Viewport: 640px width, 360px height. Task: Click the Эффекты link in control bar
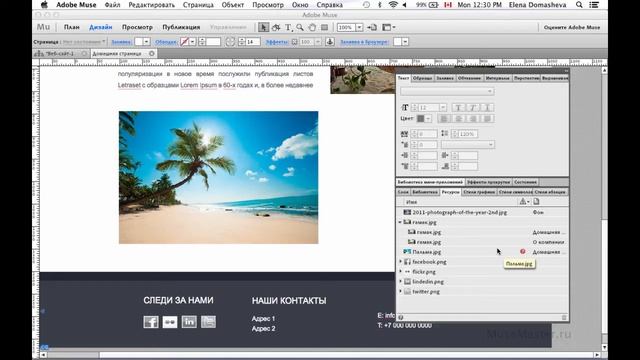tap(277, 42)
